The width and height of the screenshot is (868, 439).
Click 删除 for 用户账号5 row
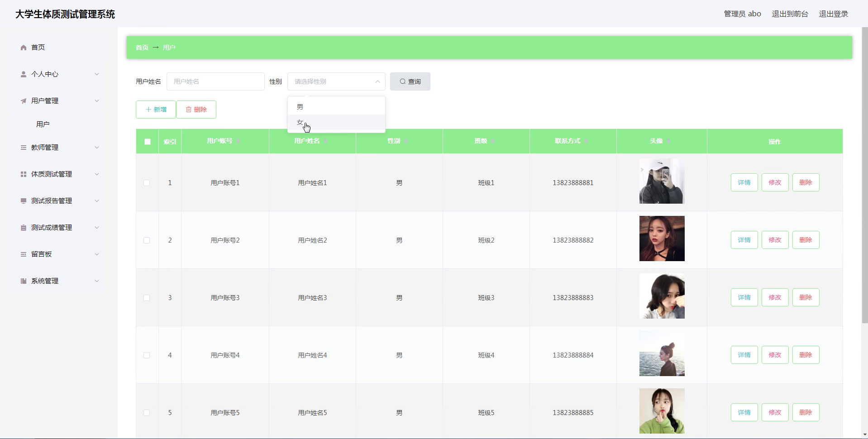click(806, 412)
